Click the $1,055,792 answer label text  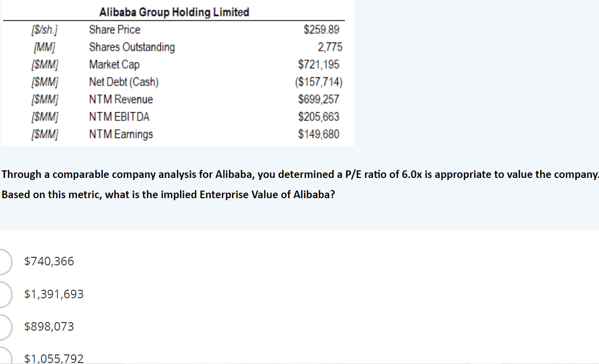point(54,358)
